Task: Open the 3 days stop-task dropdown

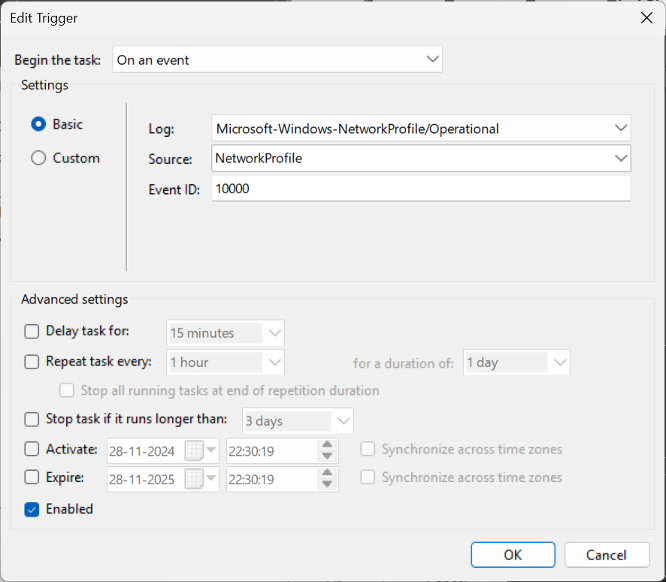Action: click(x=298, y=421)
